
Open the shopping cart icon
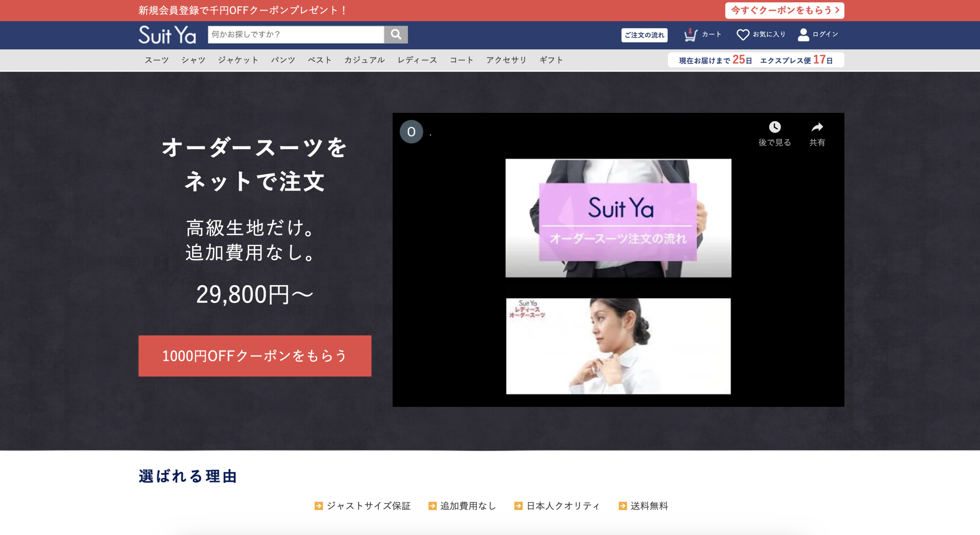[690, 34]
